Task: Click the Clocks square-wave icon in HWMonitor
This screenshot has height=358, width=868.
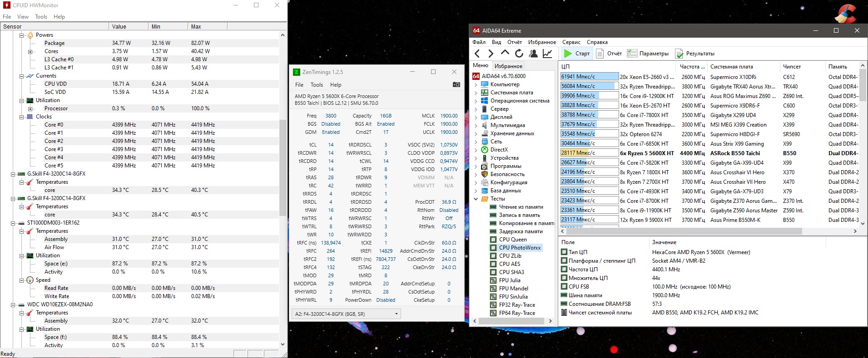Action: (30, 117)
